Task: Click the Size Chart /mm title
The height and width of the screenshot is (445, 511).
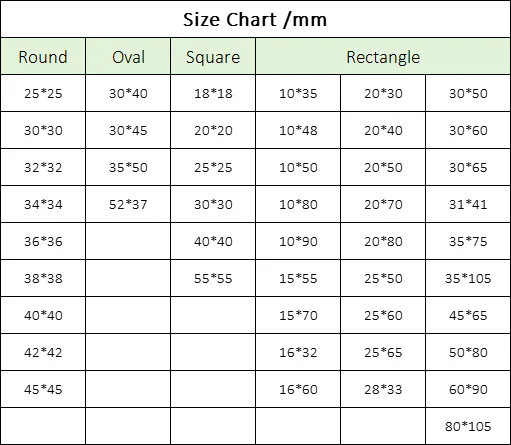Action: (255, 19)
